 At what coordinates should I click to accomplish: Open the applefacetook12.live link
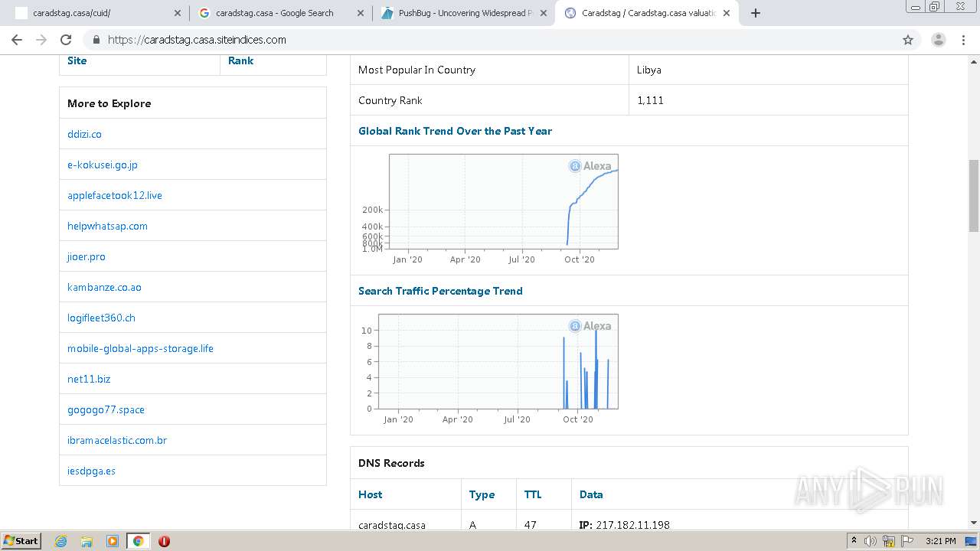pyautogui.click(x=115, y=195)
